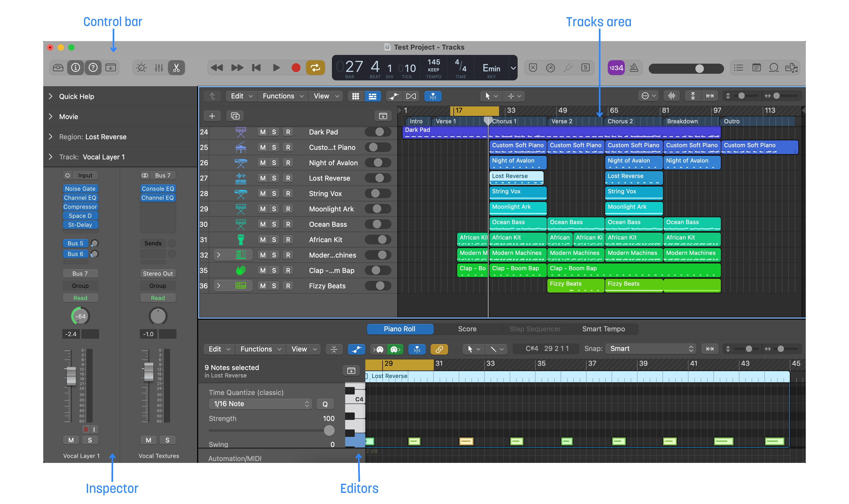Viewport: 849px width, 504px height.
Task: Expand the Fizzy Beats track stack
Action: click(218, 286)
